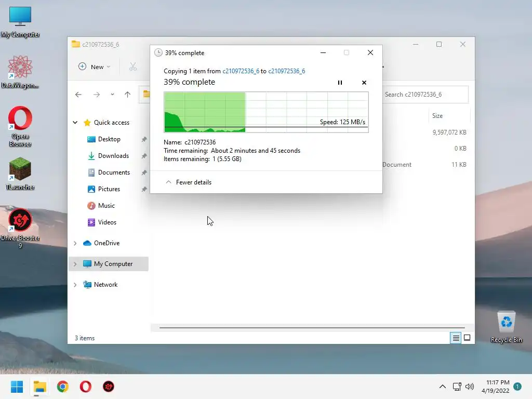The width and height of the screenshot is (532, 399).
Task: Open the recent locations dropdown chevron
Action: point(112,95)
